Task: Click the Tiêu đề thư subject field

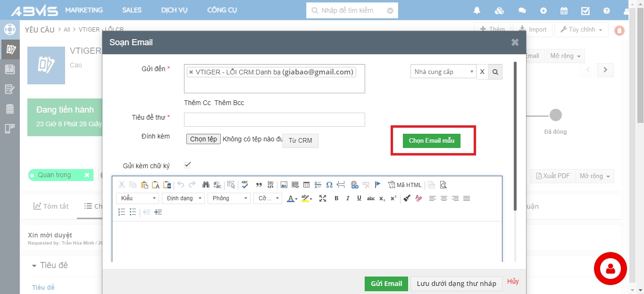Action: [x=274, y=120]
